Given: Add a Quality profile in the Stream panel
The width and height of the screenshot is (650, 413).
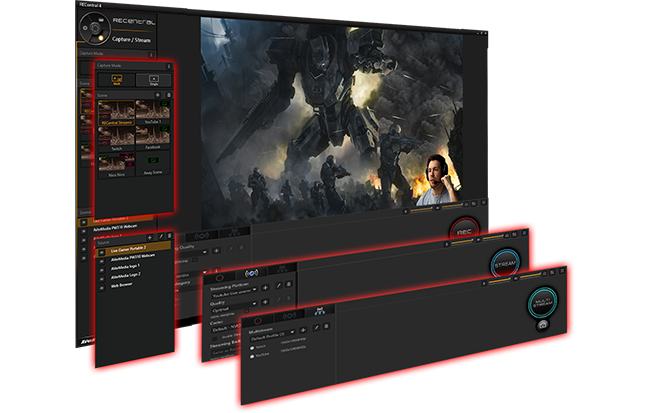Looking at the screenshot, I should (265, 301).
